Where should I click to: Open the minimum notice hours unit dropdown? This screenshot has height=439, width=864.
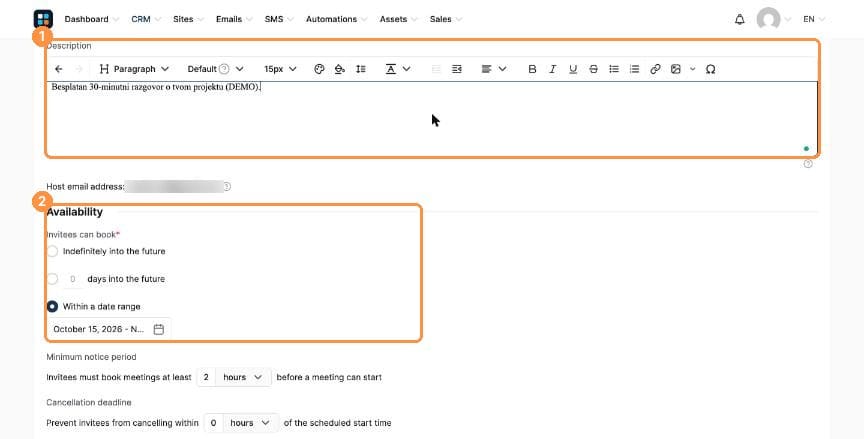coord(243,377)
